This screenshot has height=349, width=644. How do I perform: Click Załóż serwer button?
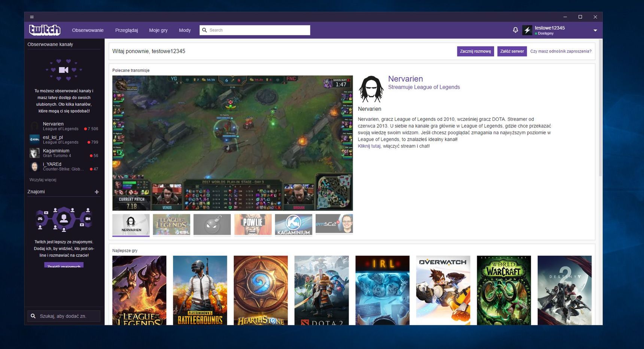coord(512,51)
